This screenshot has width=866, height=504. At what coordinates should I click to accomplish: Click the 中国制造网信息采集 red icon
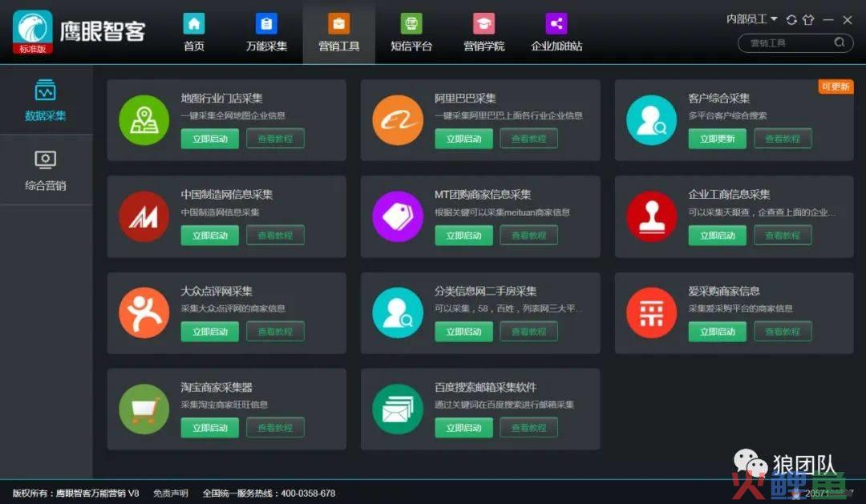(144, 216)
